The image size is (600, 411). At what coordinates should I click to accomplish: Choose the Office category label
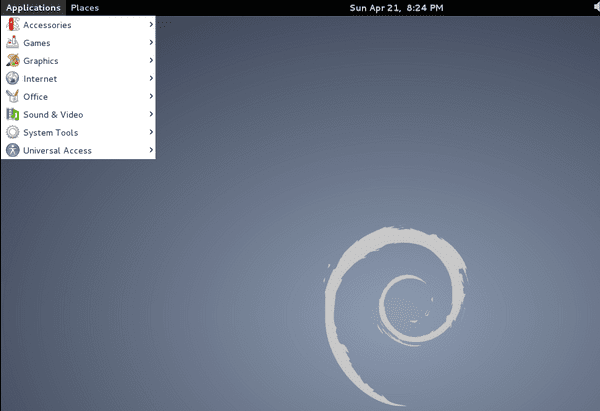pos(36,97)
